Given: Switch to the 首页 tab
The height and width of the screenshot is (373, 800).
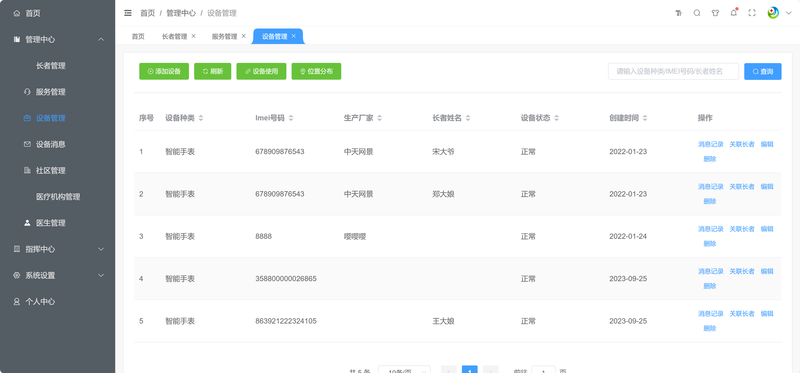Looking at the screenshot, I should [138, 37].
